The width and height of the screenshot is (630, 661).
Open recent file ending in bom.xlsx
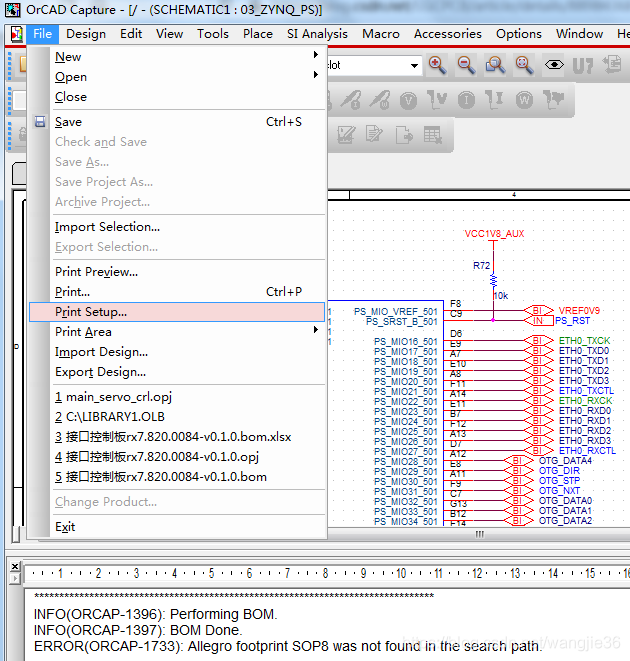pos(177,437)
